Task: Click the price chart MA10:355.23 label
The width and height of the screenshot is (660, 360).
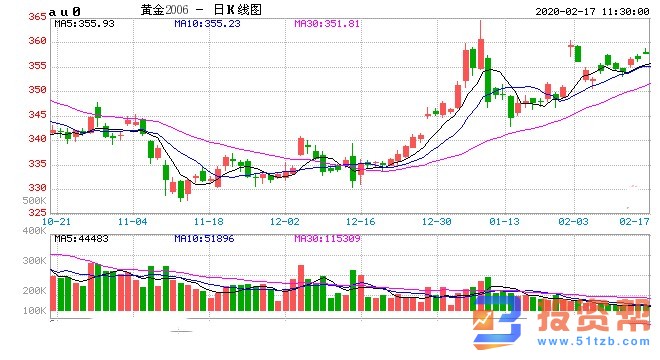Action: [x=207, y=24]
